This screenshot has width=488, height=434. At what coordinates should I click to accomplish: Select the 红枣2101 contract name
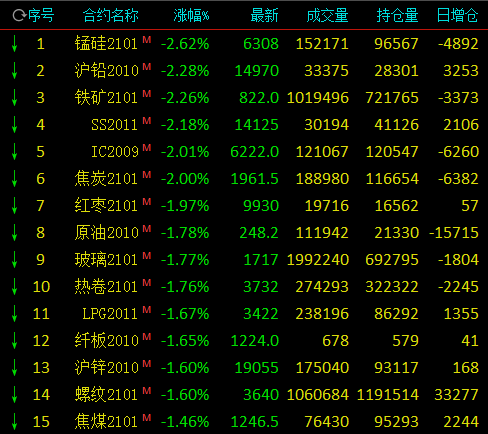pos(106,206)
